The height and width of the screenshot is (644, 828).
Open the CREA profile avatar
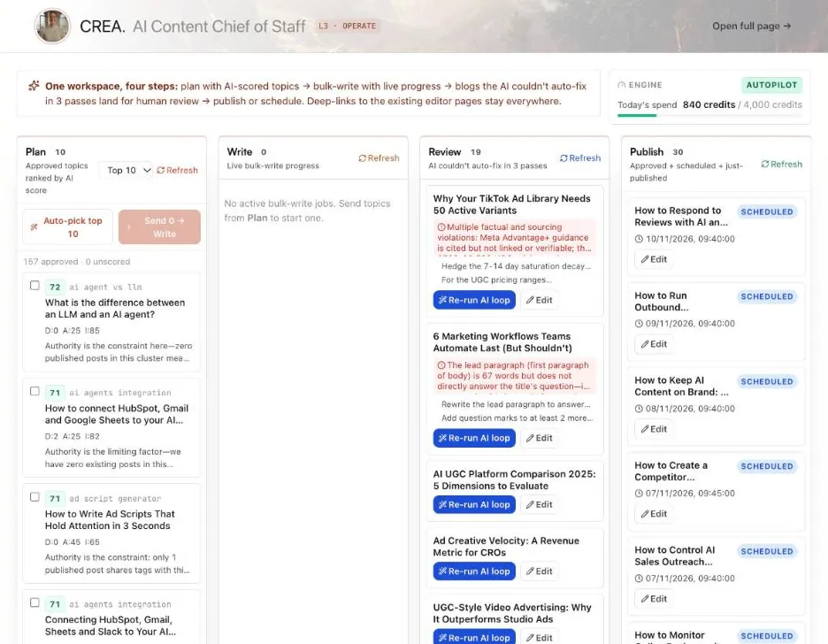pyautogui.click(x=52, y=26)
